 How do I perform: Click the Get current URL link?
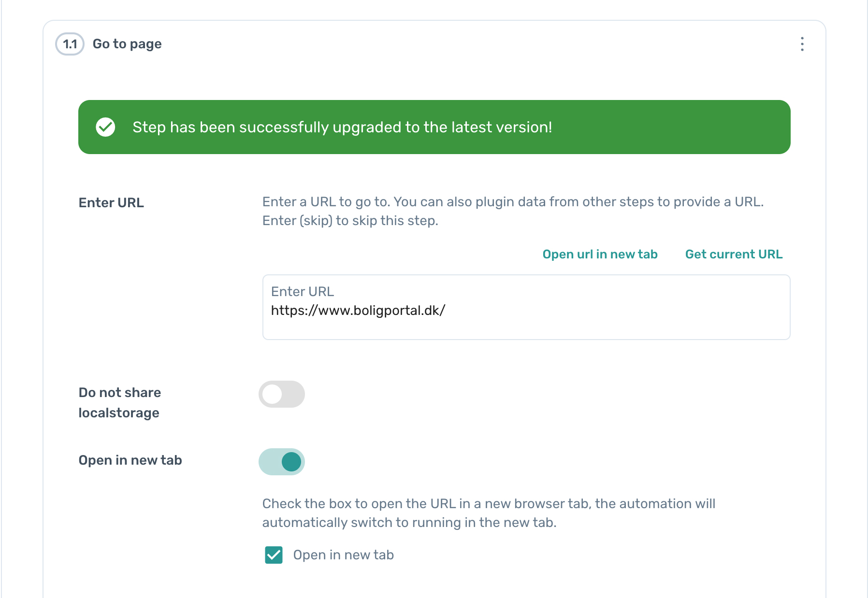[x=734, y=254]
